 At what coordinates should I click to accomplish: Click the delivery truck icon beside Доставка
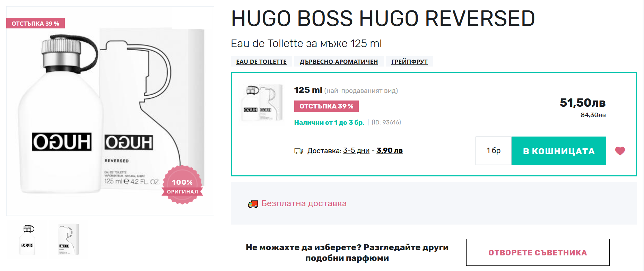click(x=299, y=151)
